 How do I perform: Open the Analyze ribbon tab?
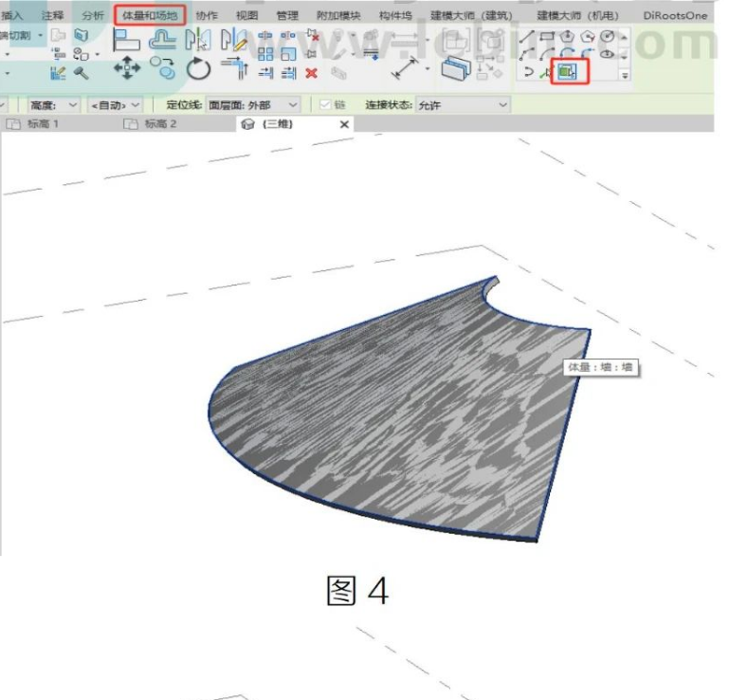pos(92,16)
